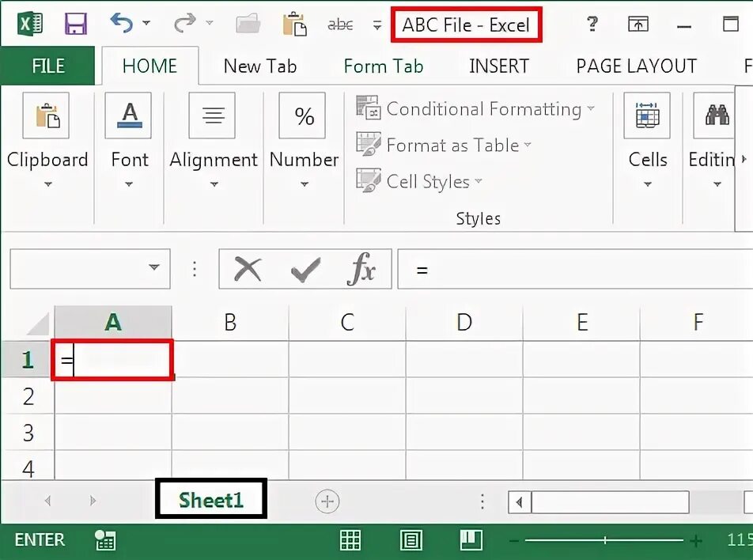Select column B header
This screenshot has height=560, width=753.
[x=230, y=322]
